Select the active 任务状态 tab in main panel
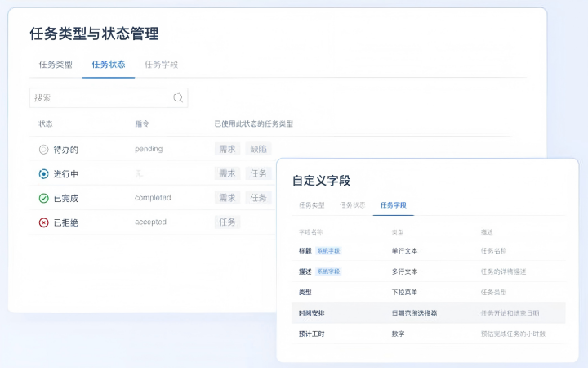The width and height of the screenshot is (588, 368). [x=109, y=64]
